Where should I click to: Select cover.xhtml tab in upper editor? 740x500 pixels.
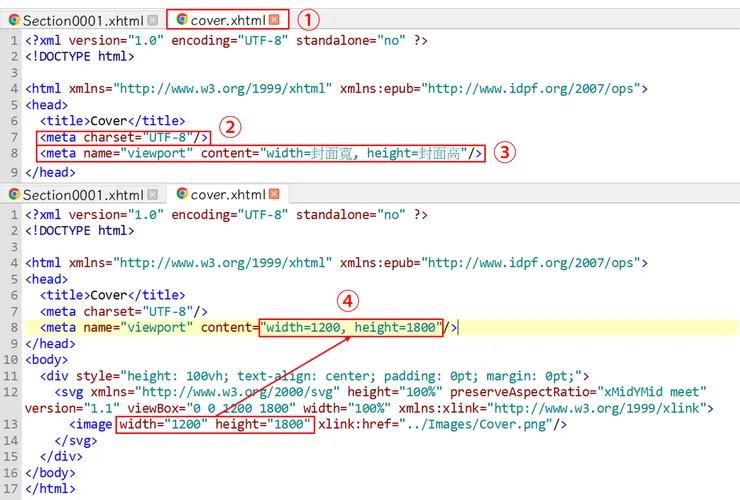pyautogui.click(x=227, y=20)
